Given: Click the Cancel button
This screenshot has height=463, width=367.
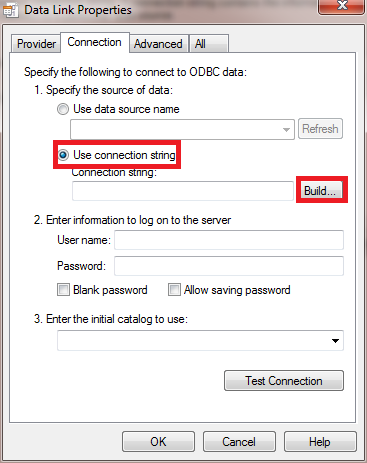Looking at the screenshot, I should pos(239,442).
